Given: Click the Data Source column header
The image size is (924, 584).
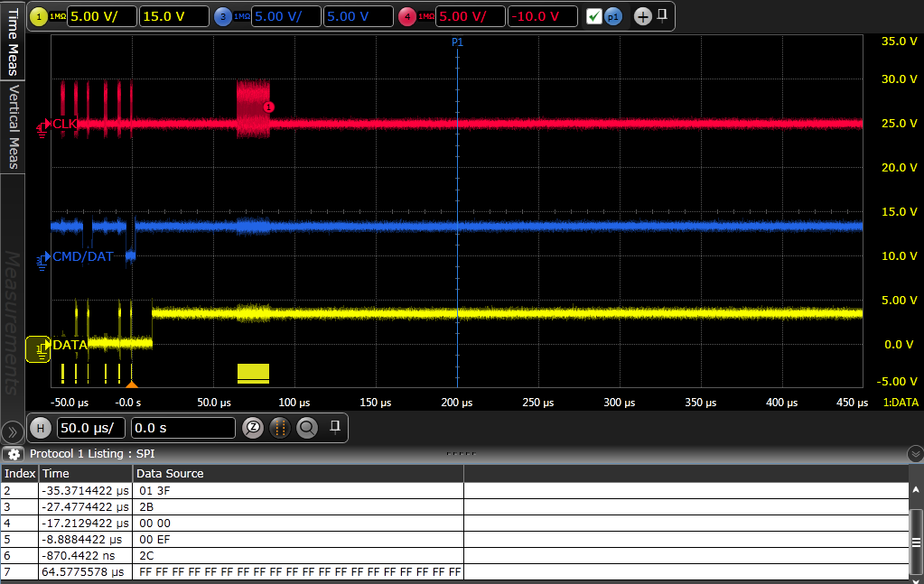Looking at the screenshot, I should tap(298, 474).
